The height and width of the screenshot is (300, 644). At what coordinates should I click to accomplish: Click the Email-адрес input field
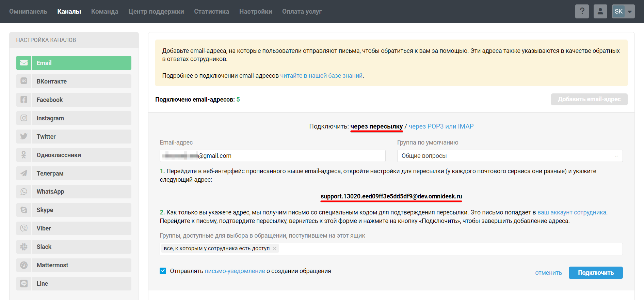coord(272,156)
